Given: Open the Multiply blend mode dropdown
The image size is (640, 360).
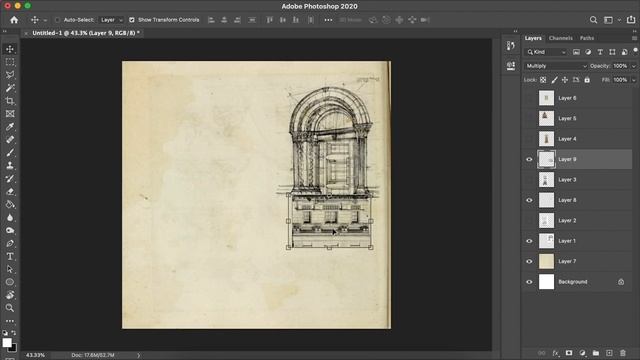Looking at the screenshot, I should click(x=556, y=66).
